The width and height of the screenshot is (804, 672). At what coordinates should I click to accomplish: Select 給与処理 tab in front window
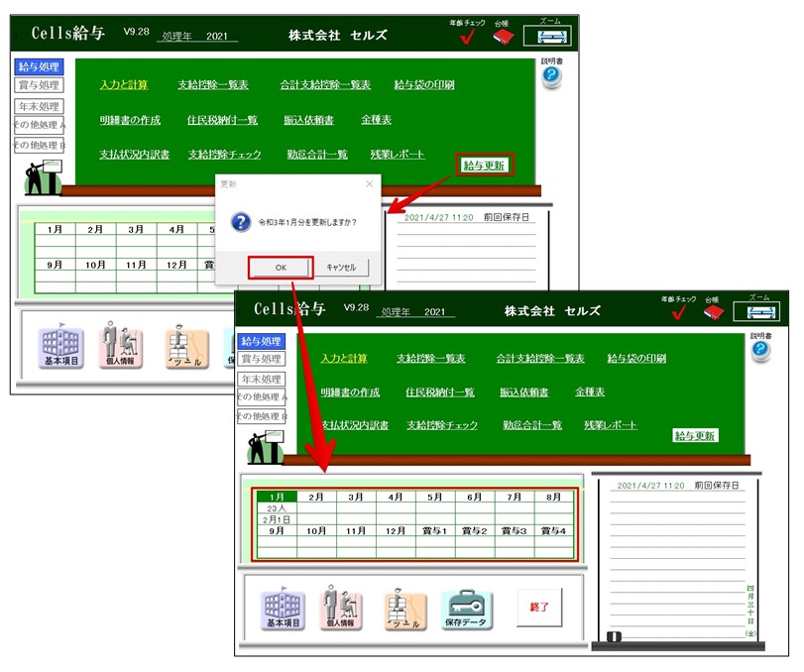click(x=261, y=341)
